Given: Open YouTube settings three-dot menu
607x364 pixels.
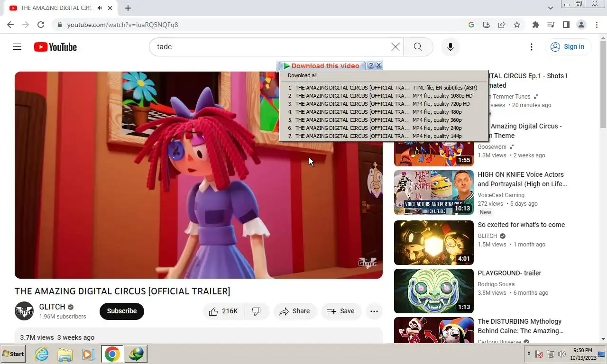Looking at the screenshot, I should [532, 47].
